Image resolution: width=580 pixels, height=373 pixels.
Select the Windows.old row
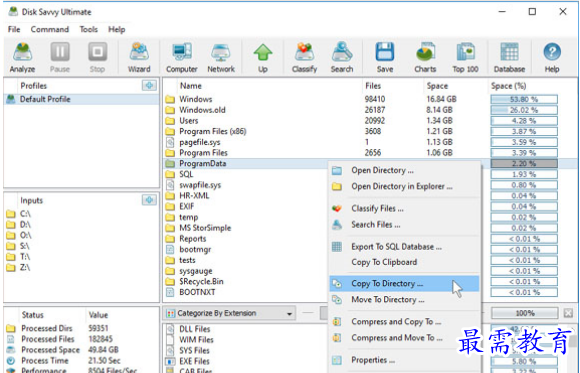point(370,110)
